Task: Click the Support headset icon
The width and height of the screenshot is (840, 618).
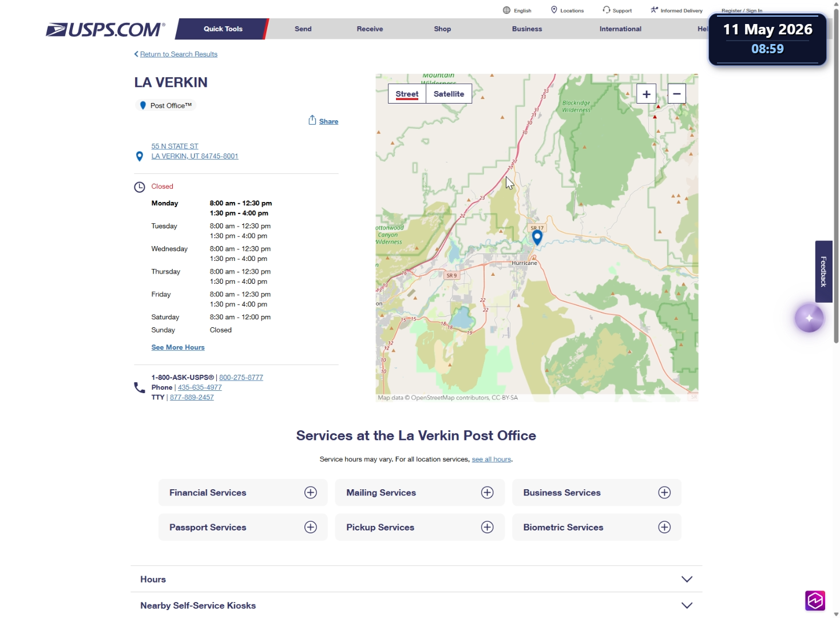Action: (607, 10)
